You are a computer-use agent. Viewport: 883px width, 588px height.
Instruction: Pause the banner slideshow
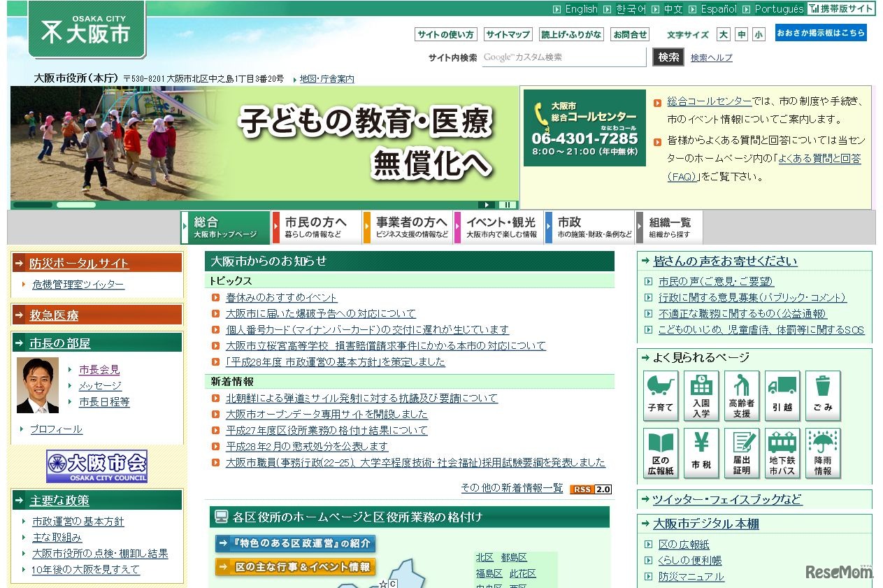tap(508, 205)
